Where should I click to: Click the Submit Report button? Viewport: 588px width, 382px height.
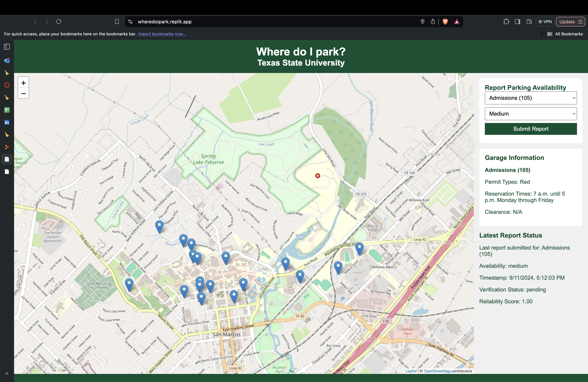click(530, 129)
